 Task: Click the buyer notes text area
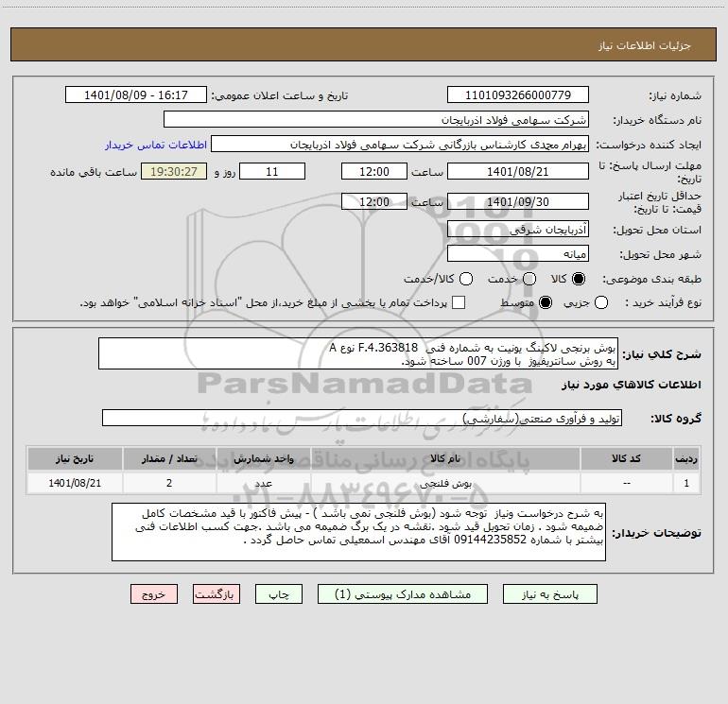click(x=358, y=532)
